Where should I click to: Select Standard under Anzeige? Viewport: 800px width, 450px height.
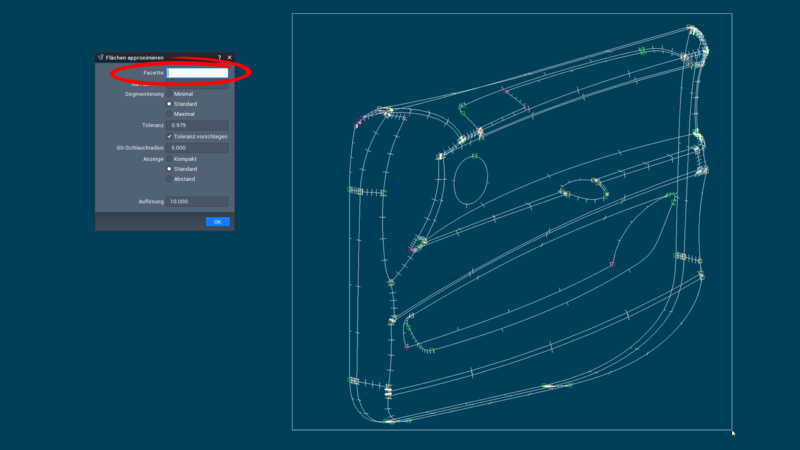pyautogui.click(x=169, y=169)
